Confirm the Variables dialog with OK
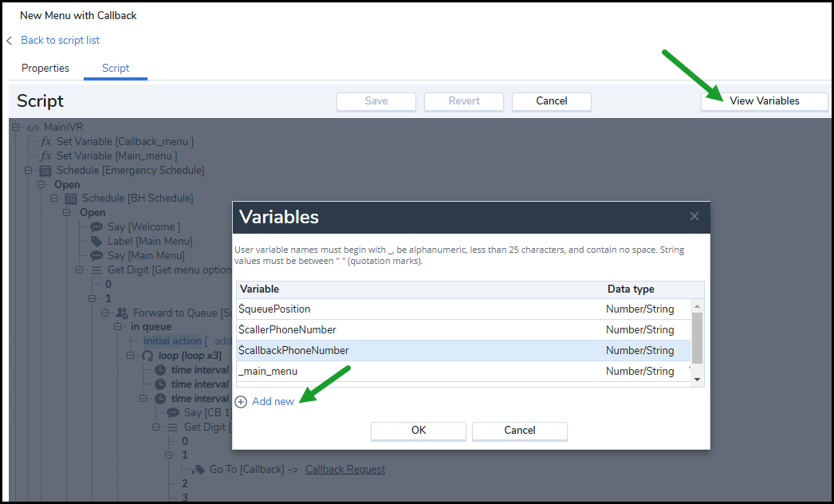 coord(419,431)
